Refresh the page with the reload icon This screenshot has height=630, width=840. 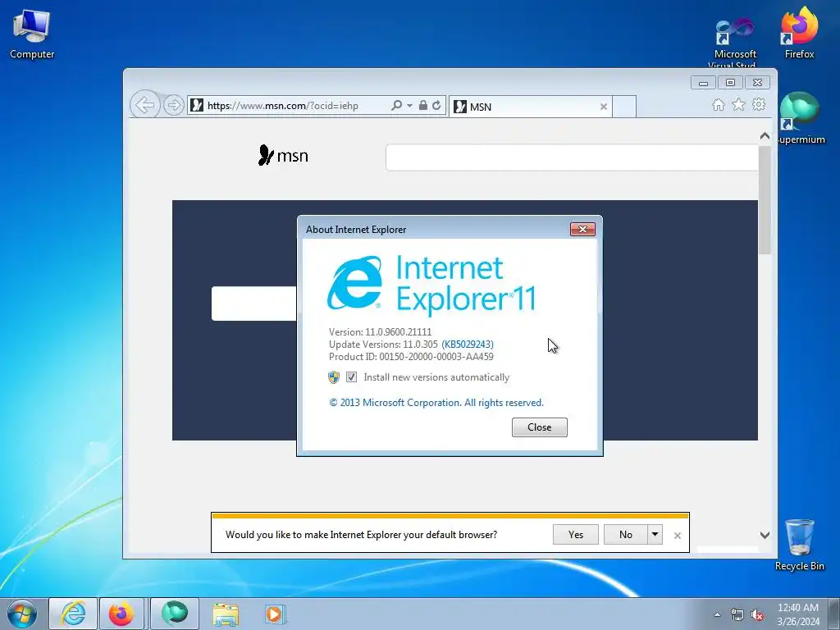click(x=436, y=105)
